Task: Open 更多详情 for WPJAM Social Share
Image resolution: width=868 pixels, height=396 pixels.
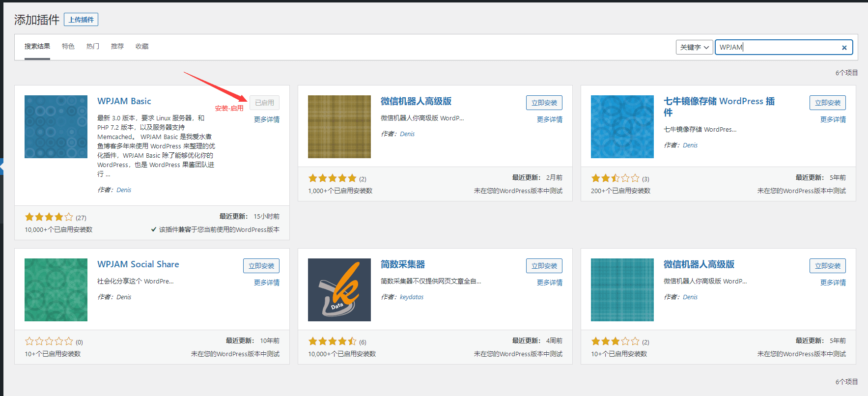Action: point(267,283)
